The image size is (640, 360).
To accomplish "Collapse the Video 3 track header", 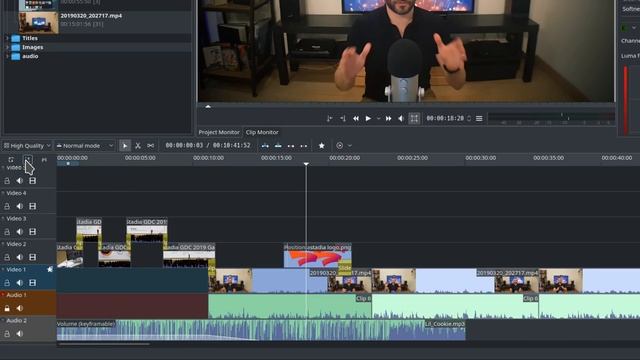I will (3, 219).
